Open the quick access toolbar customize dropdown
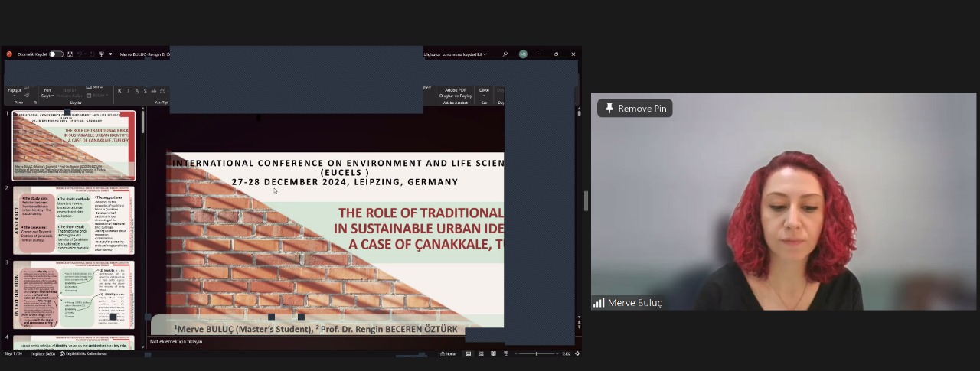This screenshot has height=371, width=980. click(110, 54)
